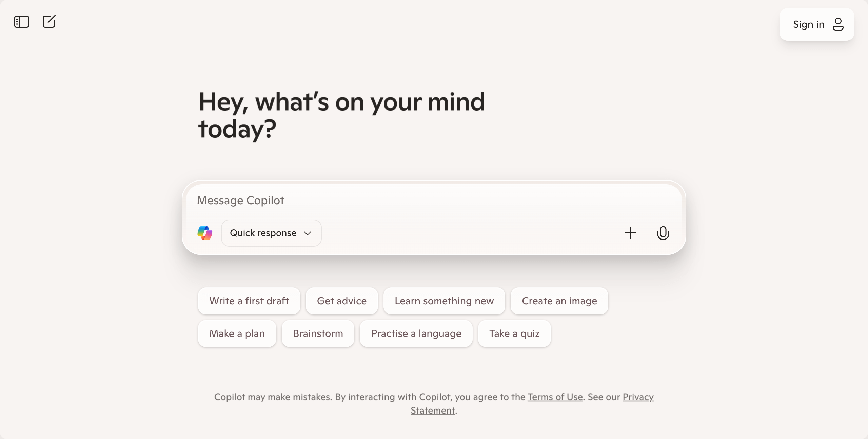Click the user profile icon
Image resolution: width=868 pixels, height=439 pixels.
coord(838,24)
